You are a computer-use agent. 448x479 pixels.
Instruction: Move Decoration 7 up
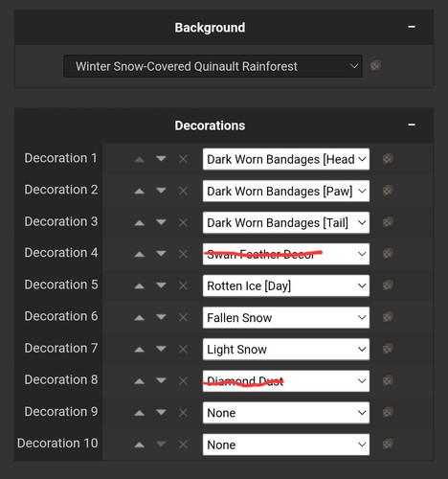[140, 350]
